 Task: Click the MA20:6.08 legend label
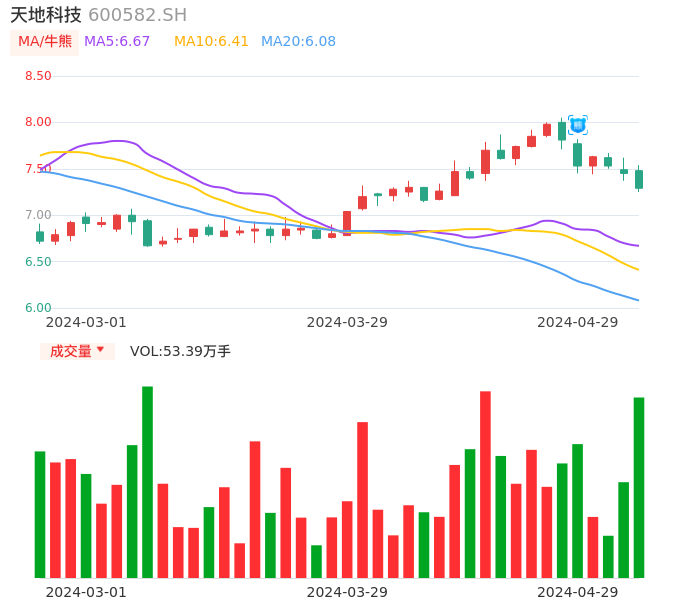pos(298,42)
